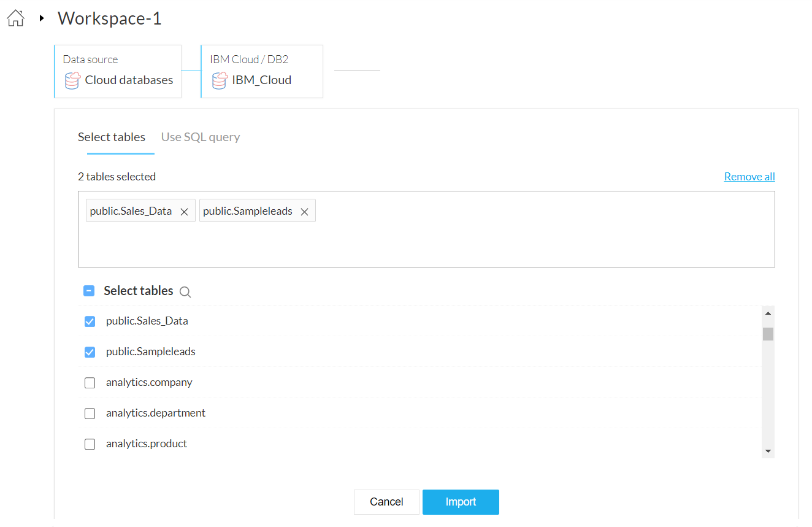The width and height of the screenshot is (812, 527).
Task: Click the analytics.company row label
Action: pyautogui.click(x=149, y=382)
